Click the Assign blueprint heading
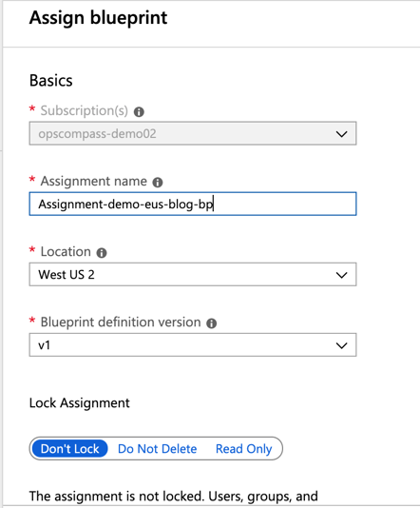The height and width of the screenshot is (508, 420). click(99, 18)
